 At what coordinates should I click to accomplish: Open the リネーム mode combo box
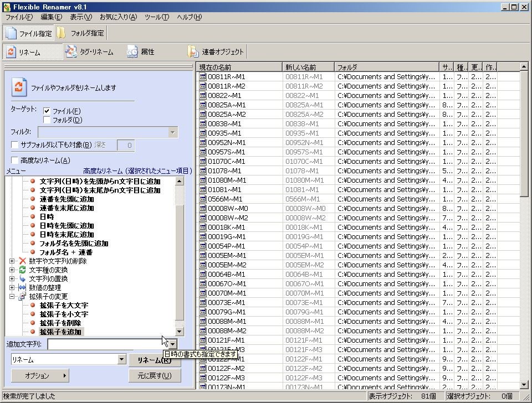(69, 360)
